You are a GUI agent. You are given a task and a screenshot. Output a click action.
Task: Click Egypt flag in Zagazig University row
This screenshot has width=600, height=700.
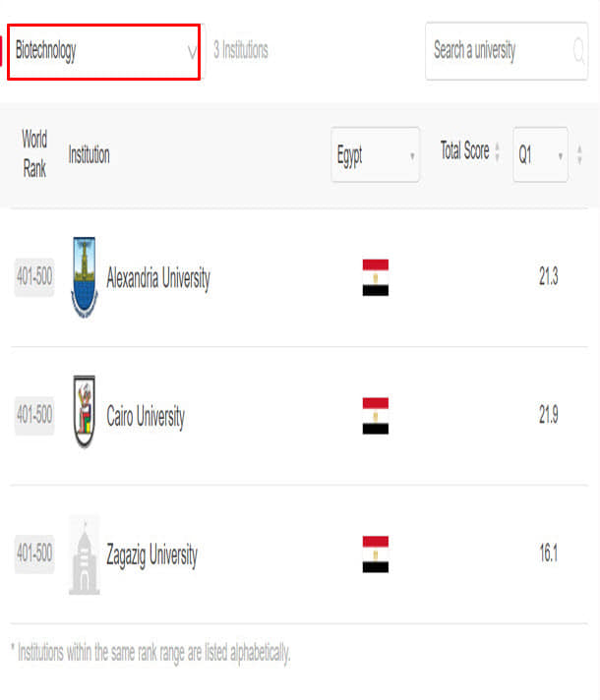(x=376, y=554)
